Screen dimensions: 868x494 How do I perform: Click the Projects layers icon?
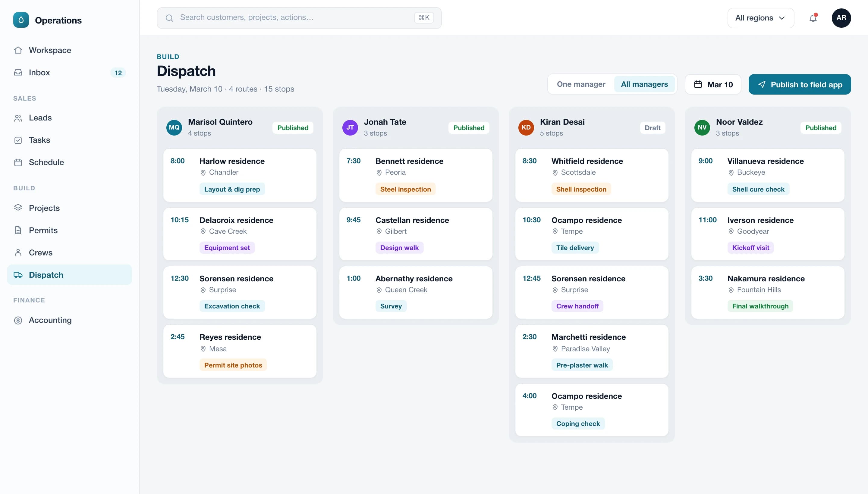coord(18,208)
